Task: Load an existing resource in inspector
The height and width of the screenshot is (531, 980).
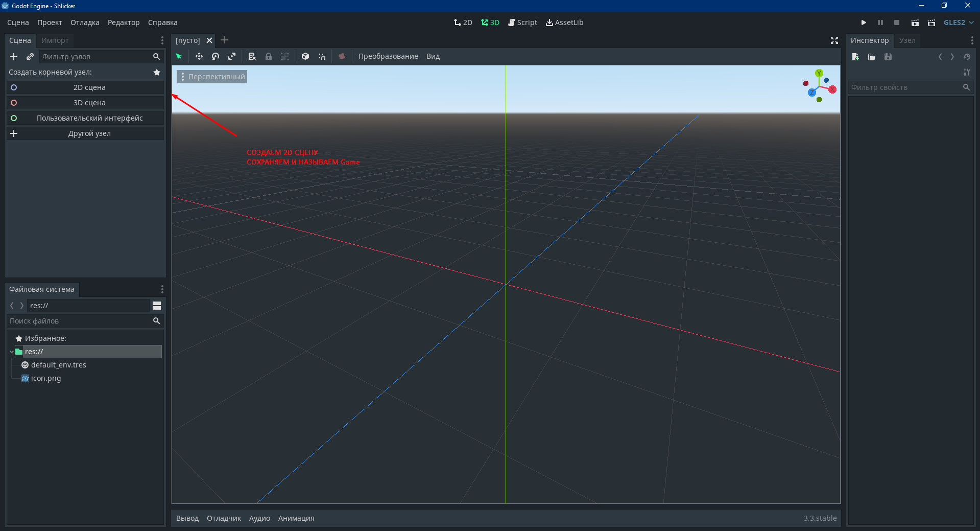Action: click(872, 57)
